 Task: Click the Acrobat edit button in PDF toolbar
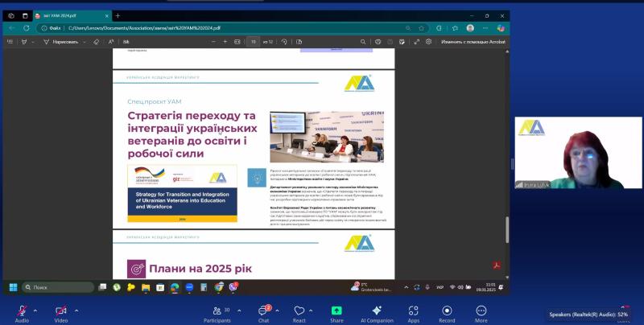point(475,41)
